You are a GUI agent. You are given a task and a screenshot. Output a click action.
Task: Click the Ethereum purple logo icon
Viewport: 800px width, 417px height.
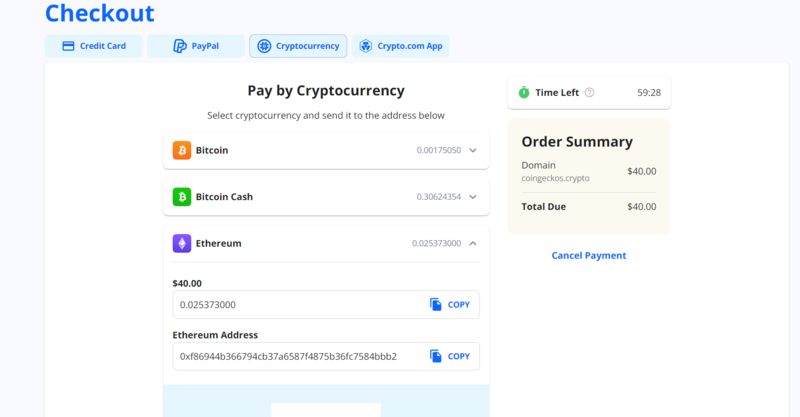coord(182,243)
